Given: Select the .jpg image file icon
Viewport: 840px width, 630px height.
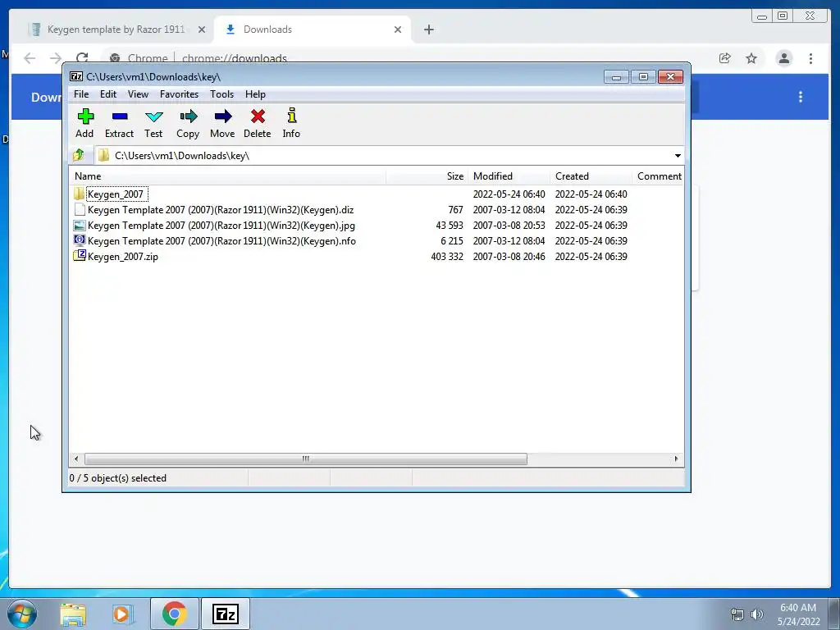Looking at the screenshot, I should pos(80,225).
